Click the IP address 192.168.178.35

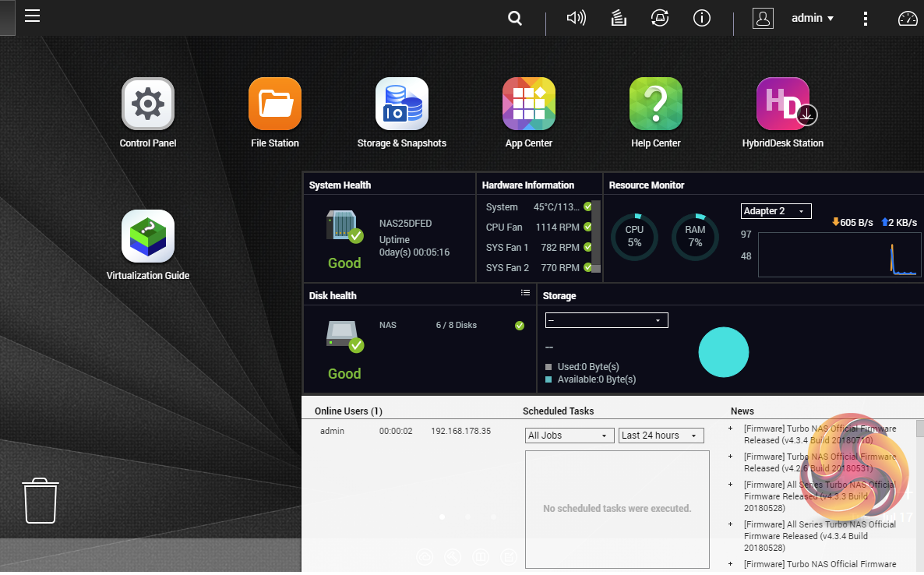click(x=460, y=432)
